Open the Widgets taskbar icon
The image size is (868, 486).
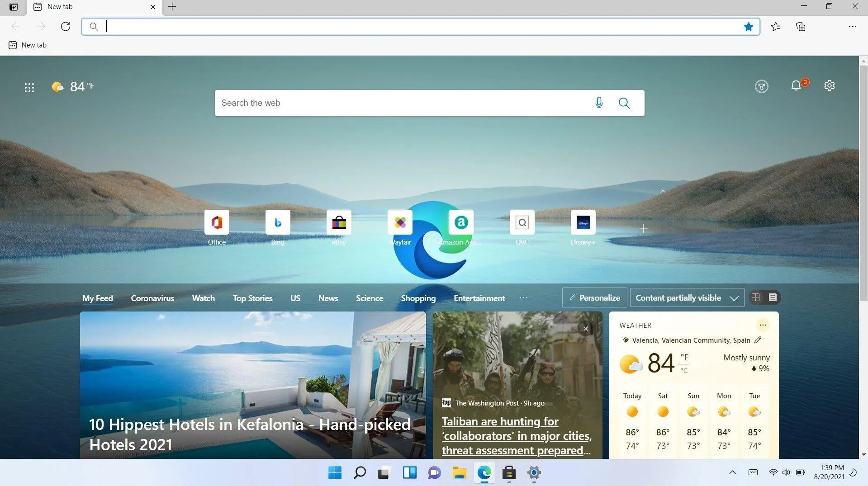coord(409,473)
